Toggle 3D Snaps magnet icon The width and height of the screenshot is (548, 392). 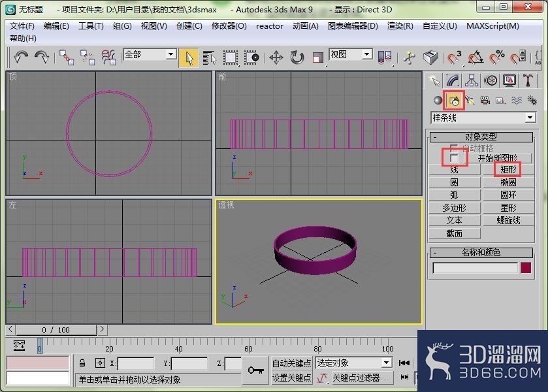click(455, 57)
